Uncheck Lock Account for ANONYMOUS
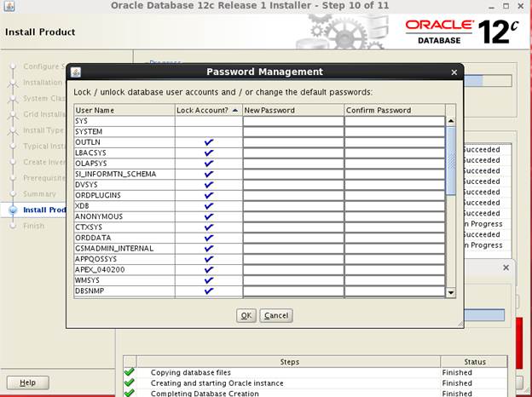Screen dimensions: 532x397 pyautogui.click(x=209, y=216)
